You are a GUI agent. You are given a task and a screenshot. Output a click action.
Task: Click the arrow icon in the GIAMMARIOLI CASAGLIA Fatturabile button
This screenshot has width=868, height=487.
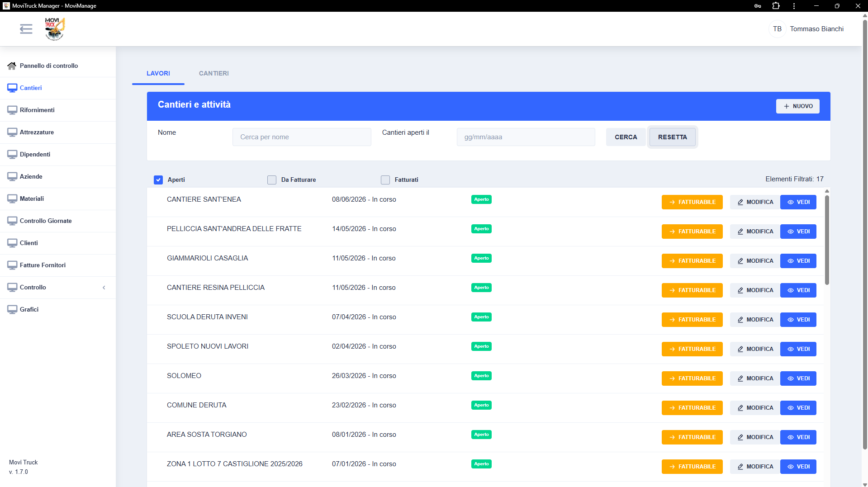coord(672,261)
